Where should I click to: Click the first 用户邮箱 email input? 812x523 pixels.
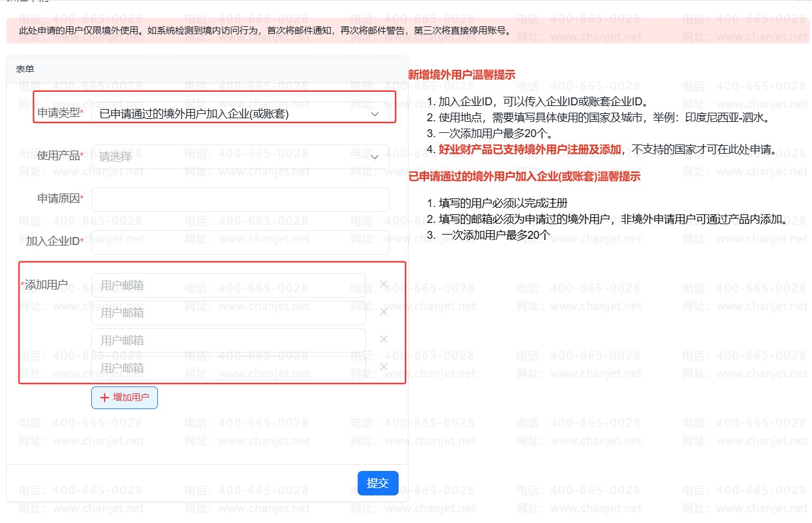point(228,284)
